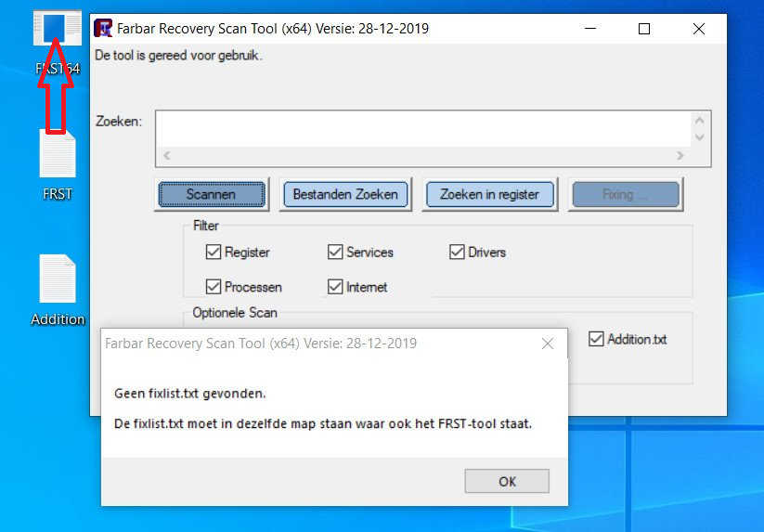Click the search box scroll up arrow
Image resolution: width=764 pixels, height=532 pixels.
pyautogui.click(x=700, y=121)
